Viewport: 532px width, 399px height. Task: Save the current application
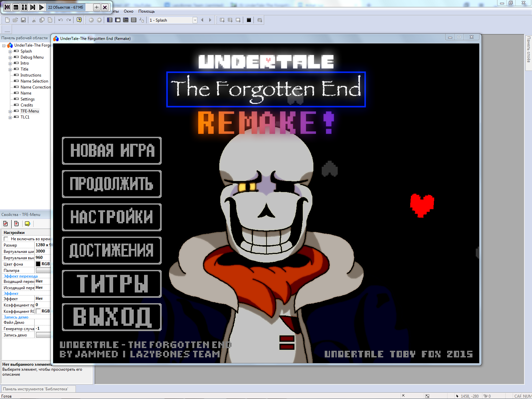[23, 20]
